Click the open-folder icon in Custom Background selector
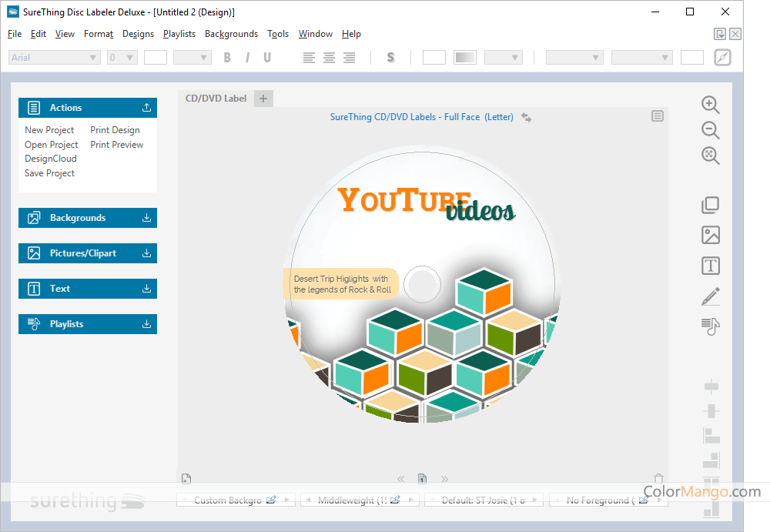 pos(271,500)
